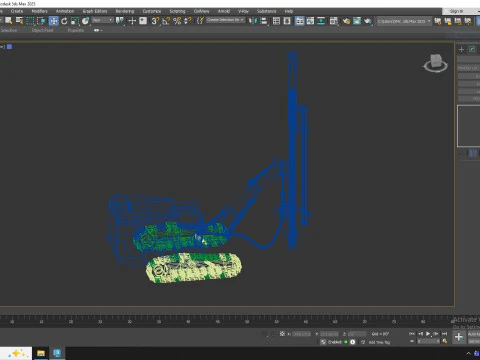Click the Mirror tool icon

tap(253, 21)
